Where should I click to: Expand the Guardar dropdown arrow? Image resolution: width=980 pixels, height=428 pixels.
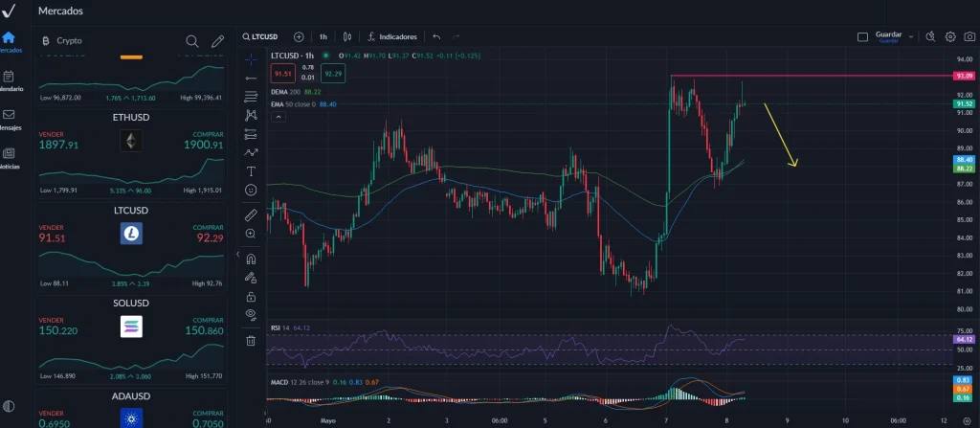(911, 37)
